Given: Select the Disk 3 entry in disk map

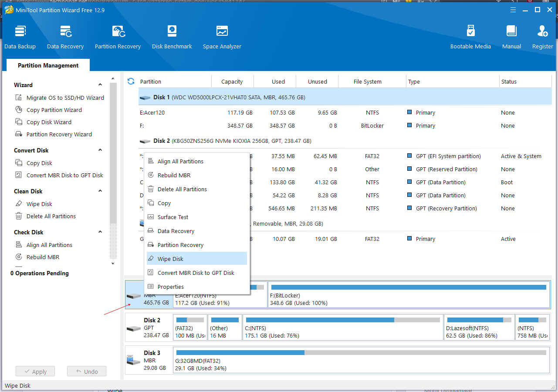Looking at the screenshot, I should [x=148, y=360].
